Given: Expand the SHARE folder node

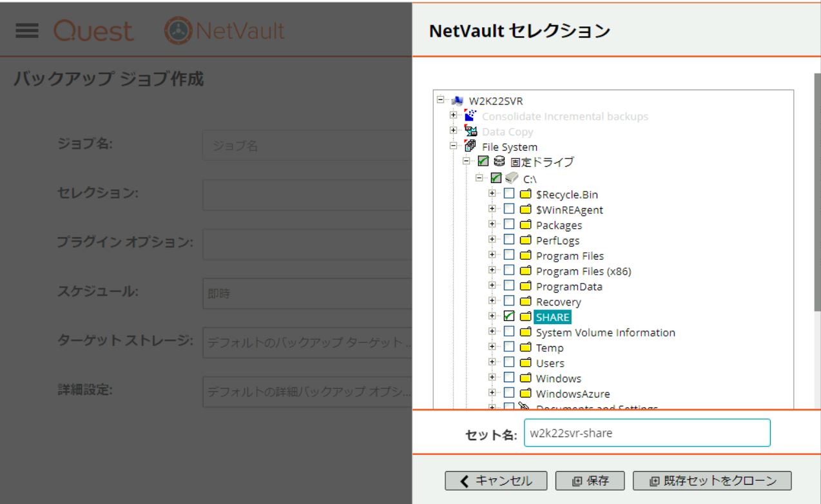Looking at the screenshot, I should click(494, 316).
